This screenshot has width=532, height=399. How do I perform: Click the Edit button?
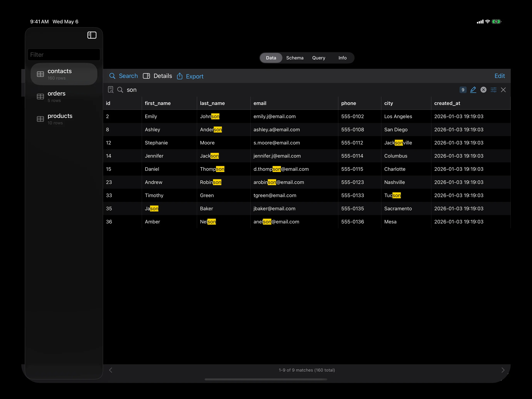(x=500, y=76)
